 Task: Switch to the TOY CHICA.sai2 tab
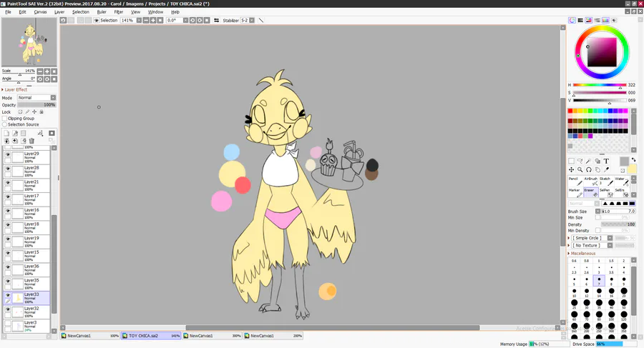[x=151, y=336]
